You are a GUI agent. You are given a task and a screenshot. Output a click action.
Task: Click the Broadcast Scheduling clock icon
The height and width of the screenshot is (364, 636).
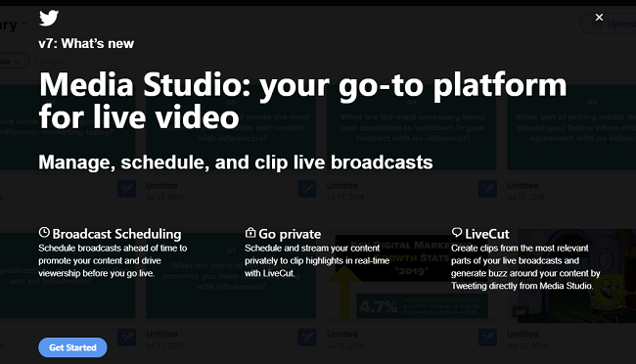coord(44,233)
